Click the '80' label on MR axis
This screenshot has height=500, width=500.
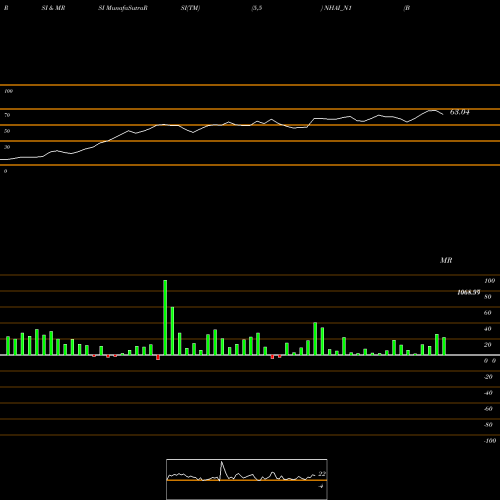tap(488, 297)
